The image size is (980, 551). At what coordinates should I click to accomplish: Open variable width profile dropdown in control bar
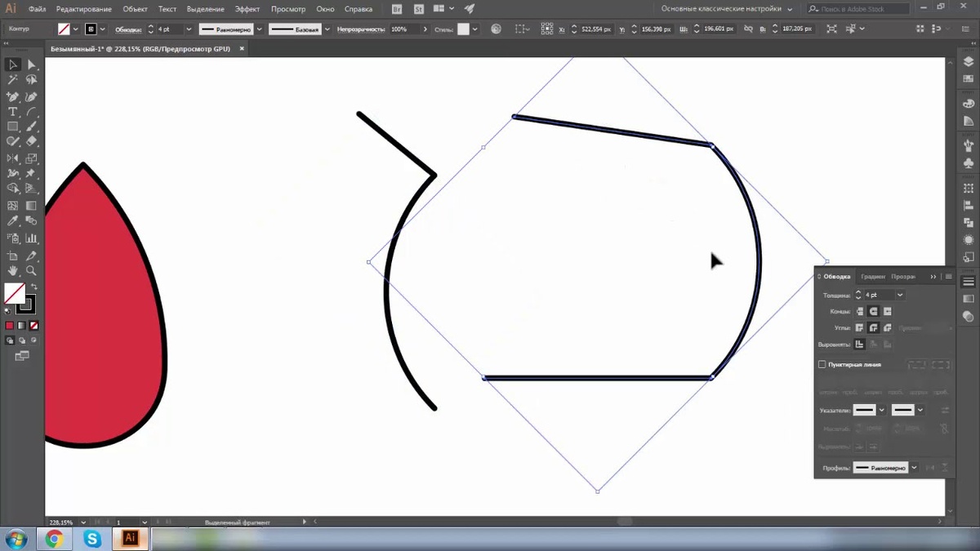click(260, 29)
